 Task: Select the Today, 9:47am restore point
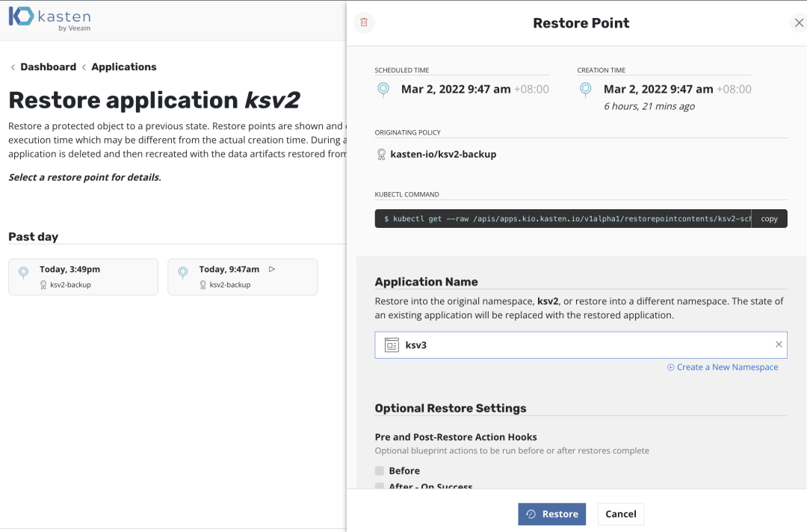[242, 276]
